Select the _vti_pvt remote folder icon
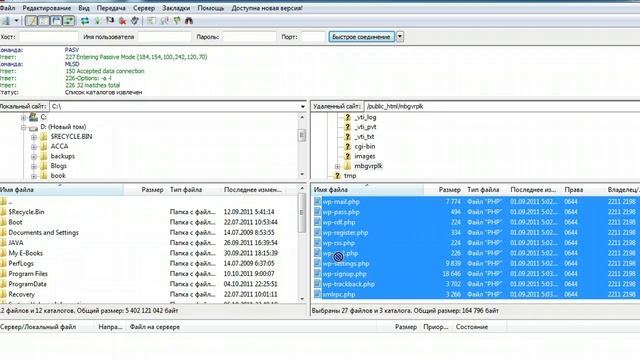The height and width of the screenshot is (360, 640). 347,127
